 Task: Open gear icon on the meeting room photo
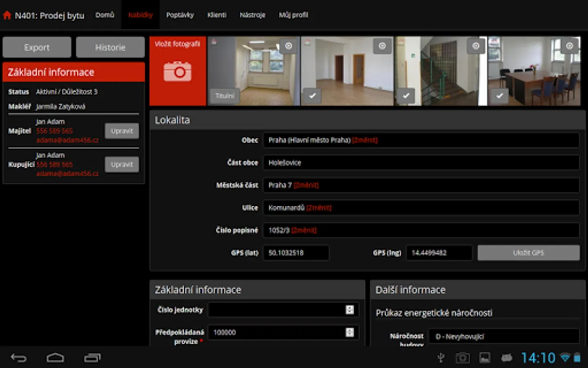coord(570,46)
